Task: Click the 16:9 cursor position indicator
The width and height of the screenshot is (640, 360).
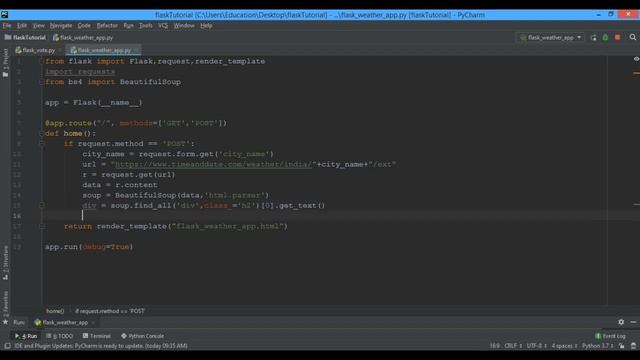Action: (494, 346)
